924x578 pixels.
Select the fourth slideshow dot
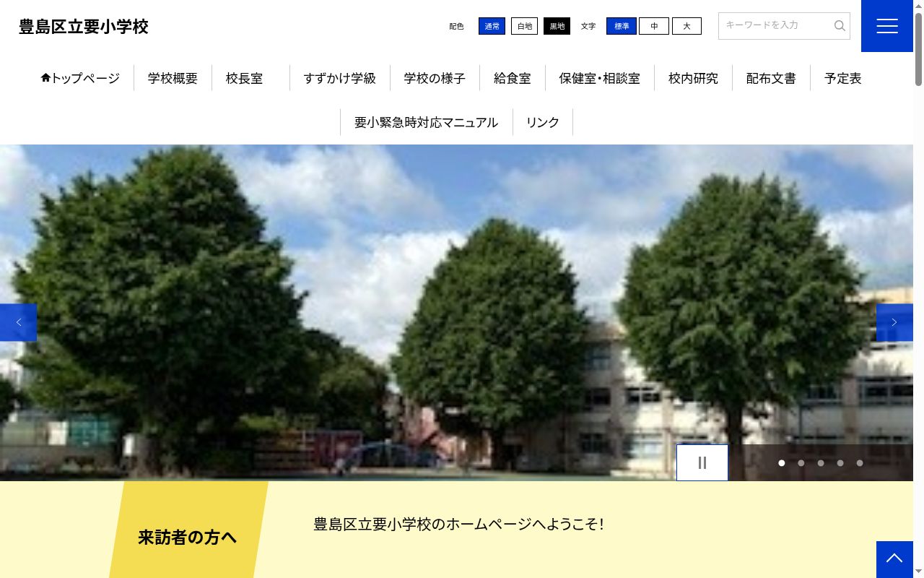tap(840, 463)
